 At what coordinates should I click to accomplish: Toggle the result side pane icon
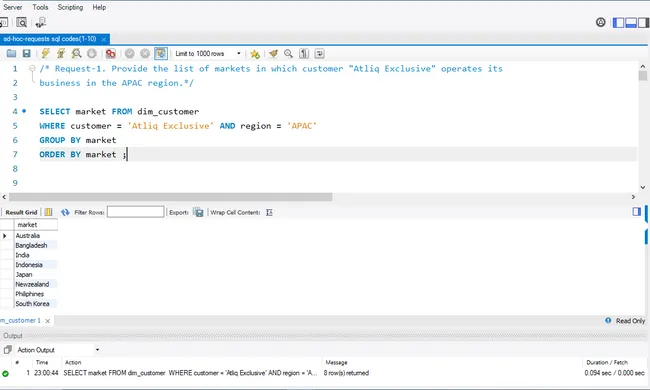637,212
